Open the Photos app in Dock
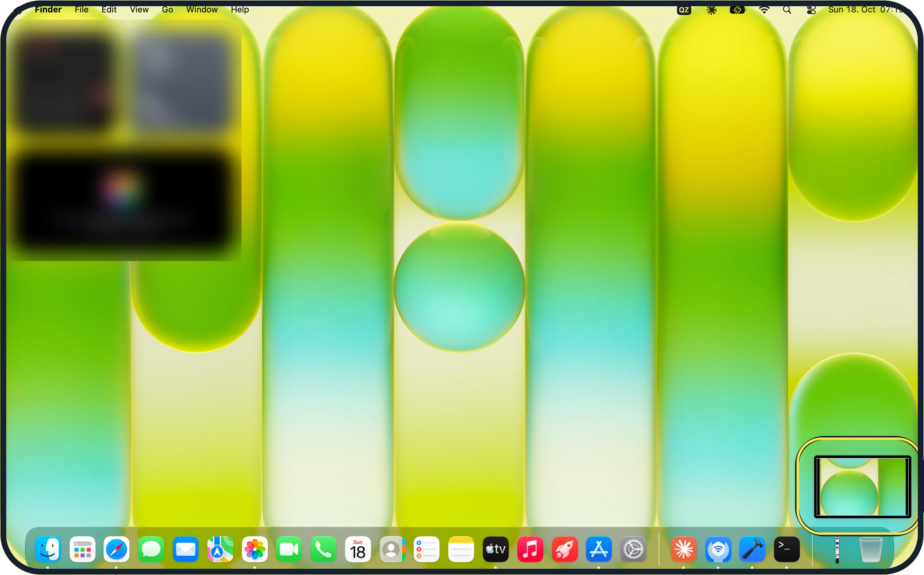 coord(255,549)
